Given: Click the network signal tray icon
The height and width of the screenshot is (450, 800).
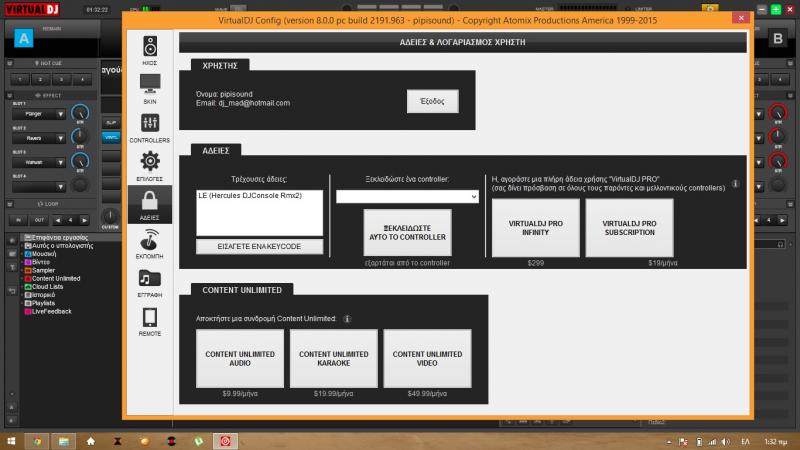Looking at the screenshot, I should [712, 442].
